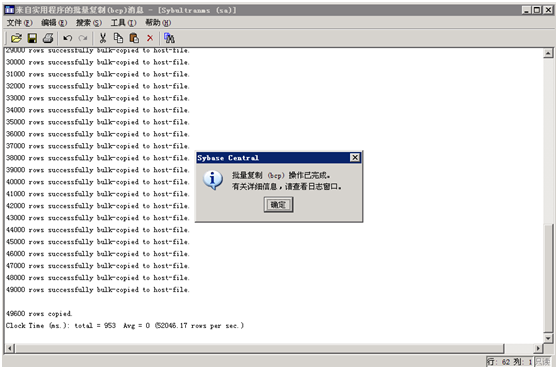Click the Print toolbar icon
The image size is (558, 369).
(48, 38)
